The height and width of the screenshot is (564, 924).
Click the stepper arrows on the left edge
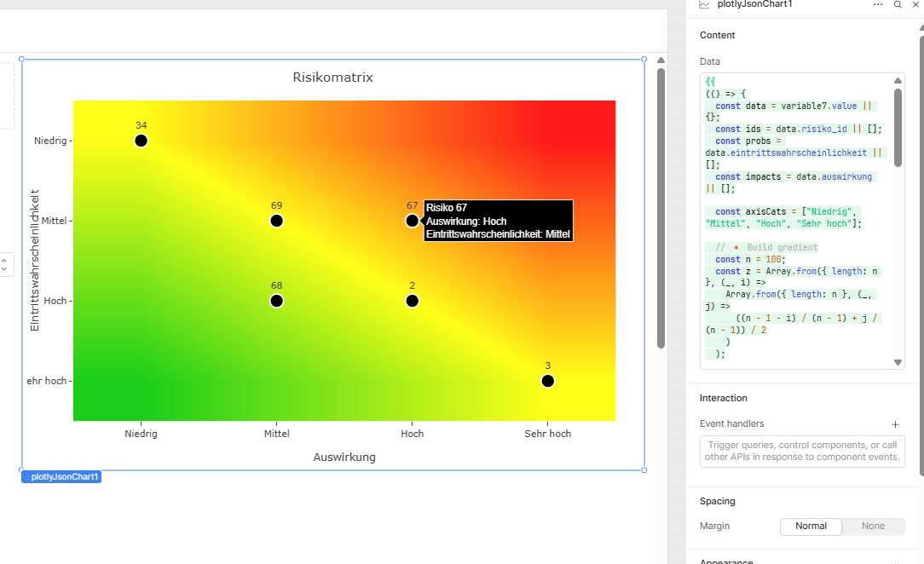click(3, 264)
